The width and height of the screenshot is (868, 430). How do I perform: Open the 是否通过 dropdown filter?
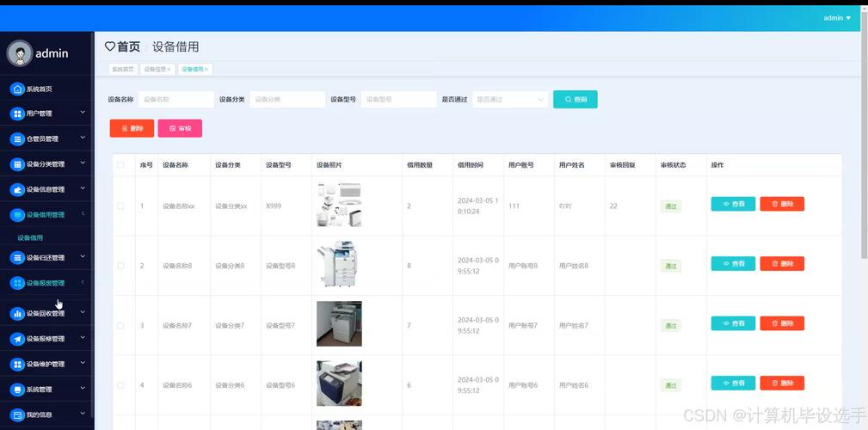tap(510, 100)
